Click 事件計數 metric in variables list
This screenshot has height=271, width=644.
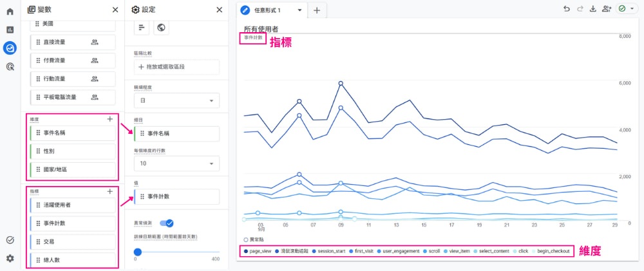[73, 223]
